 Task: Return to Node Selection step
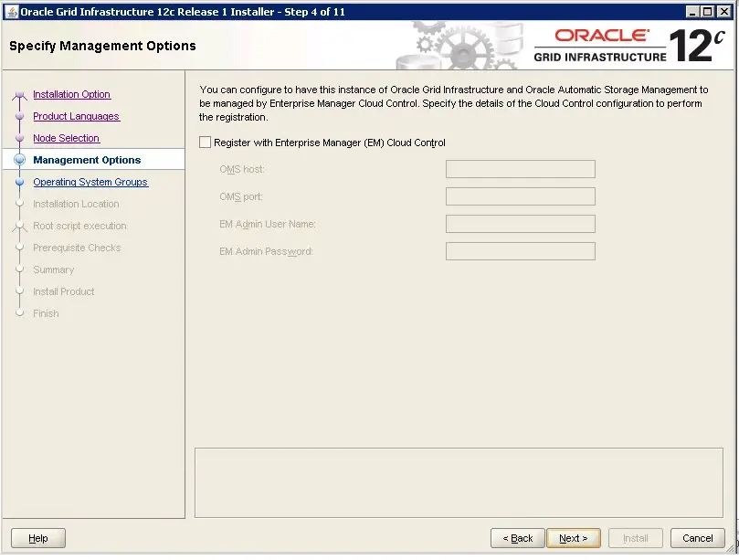point(67,138)
